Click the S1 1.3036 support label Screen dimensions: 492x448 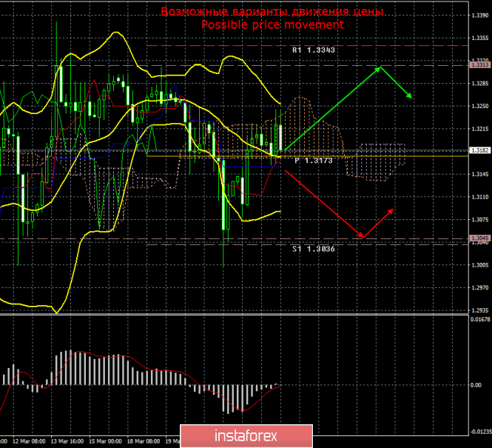click(x=314, y=250)
